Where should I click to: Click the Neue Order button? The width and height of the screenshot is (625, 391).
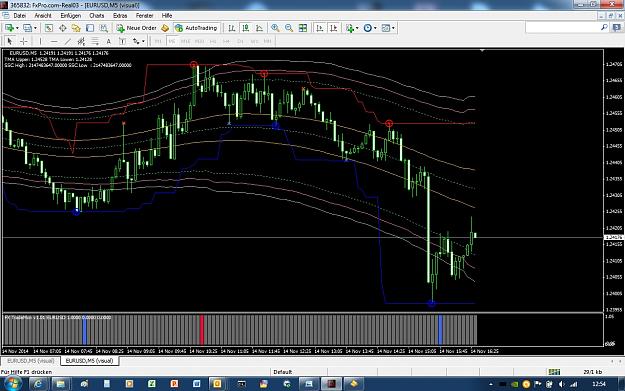point(136,28)
